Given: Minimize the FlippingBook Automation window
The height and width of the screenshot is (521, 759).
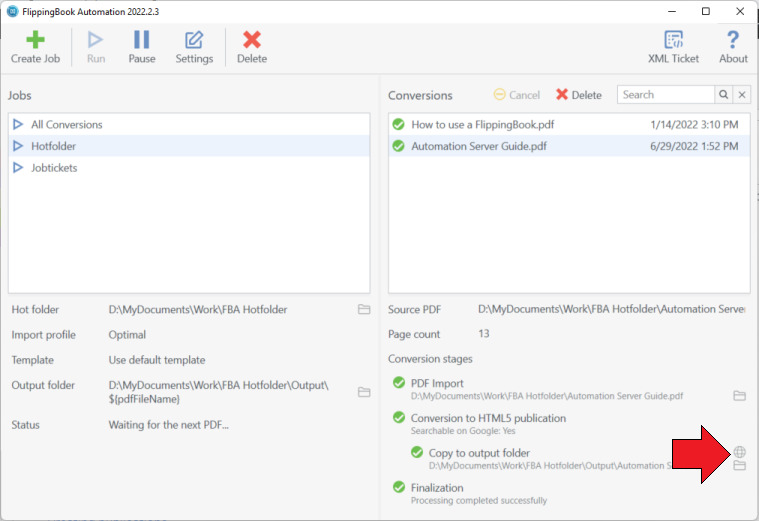Looking at the screenshot, I should (x=672, y=11).
